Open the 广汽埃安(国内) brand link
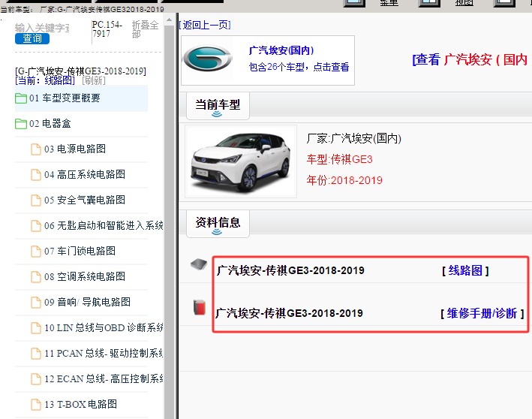This screenshot has height=419, width=532. (x=281, y=50)
